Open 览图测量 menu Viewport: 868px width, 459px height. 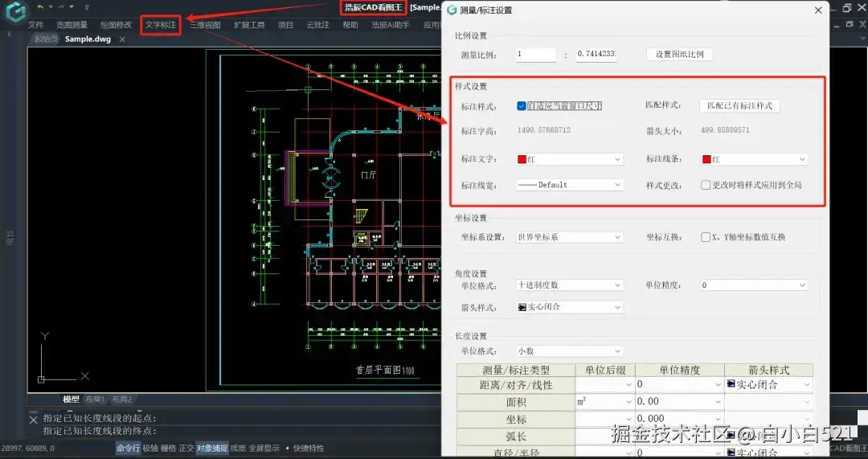click(72, 25)
